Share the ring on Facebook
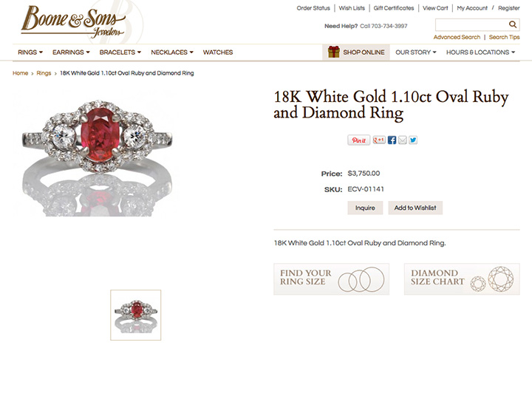532x399 pixels. tap(392, 140)
